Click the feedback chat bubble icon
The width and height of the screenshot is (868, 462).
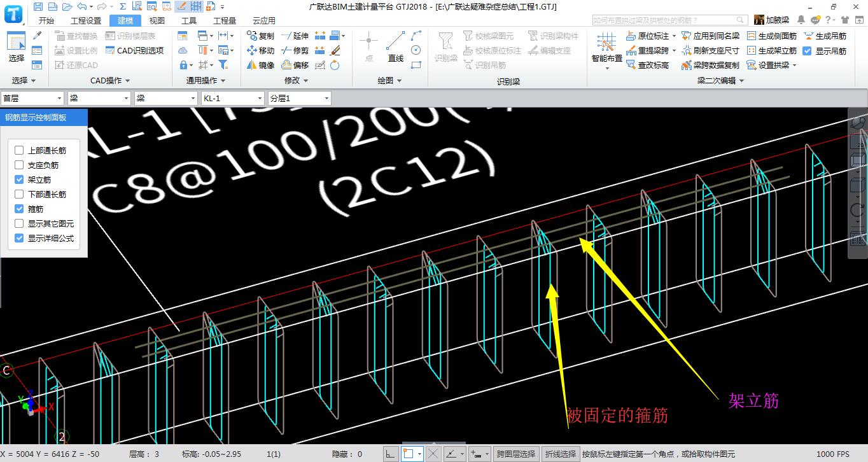tap(815, 20)
